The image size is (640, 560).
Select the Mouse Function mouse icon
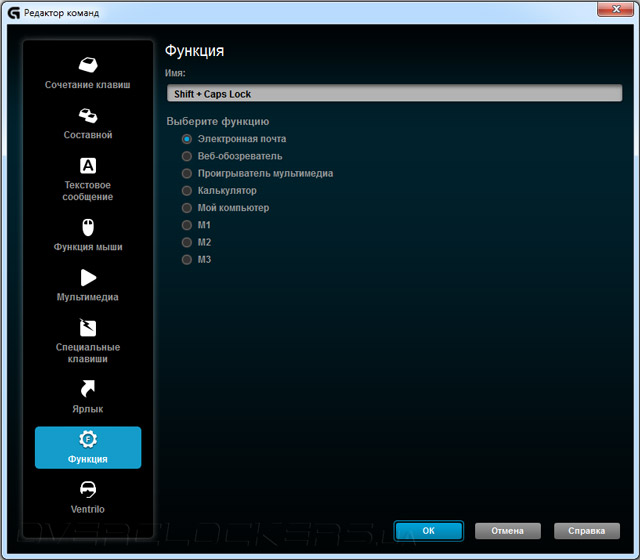coord(88,228)
